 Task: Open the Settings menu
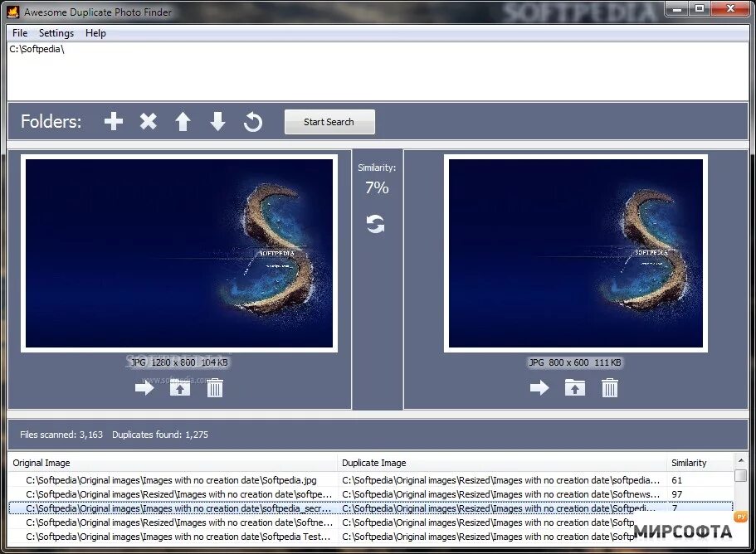56,32
